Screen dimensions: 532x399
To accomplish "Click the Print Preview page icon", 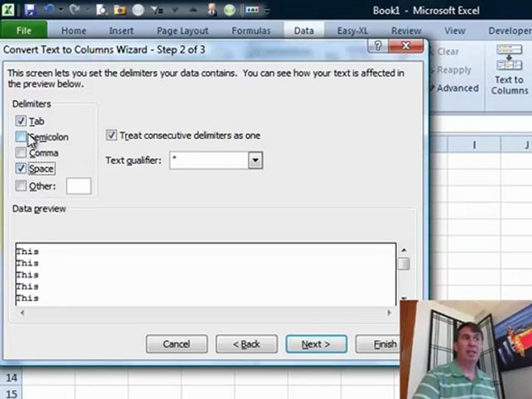I will point(101,10).
